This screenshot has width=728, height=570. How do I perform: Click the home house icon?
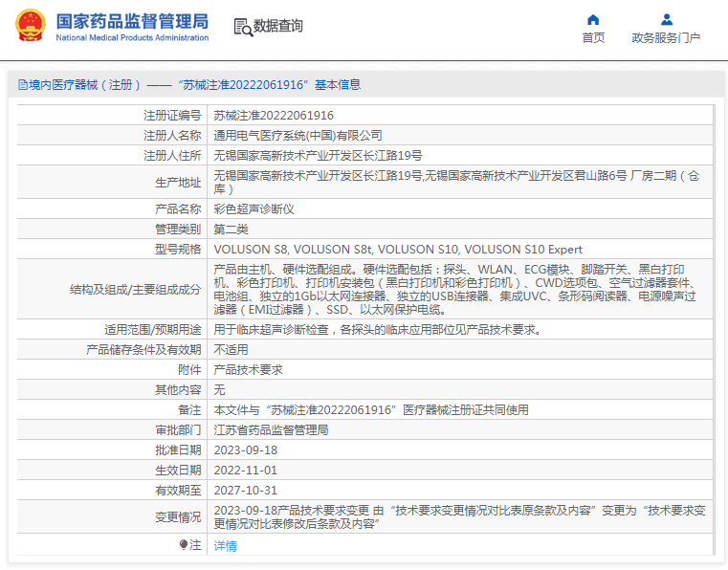(593, 19)
